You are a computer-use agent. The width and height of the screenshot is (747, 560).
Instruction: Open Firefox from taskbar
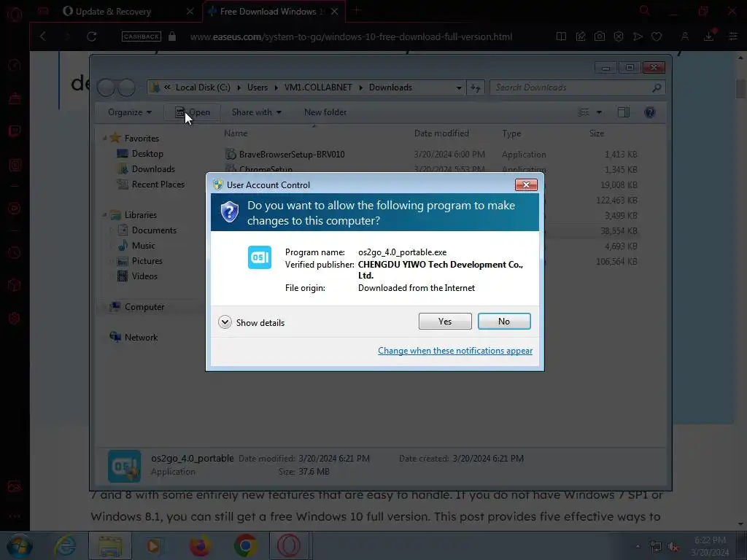(200, 545)
